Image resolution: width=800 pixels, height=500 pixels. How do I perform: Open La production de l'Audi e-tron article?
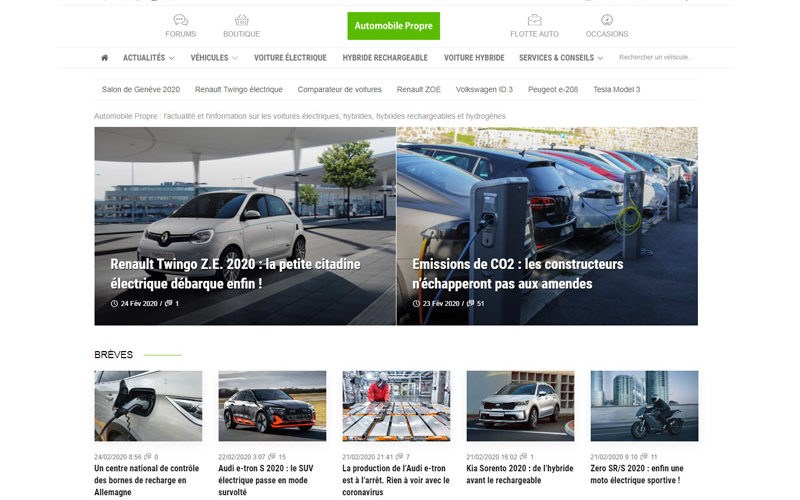click(396, 480)
